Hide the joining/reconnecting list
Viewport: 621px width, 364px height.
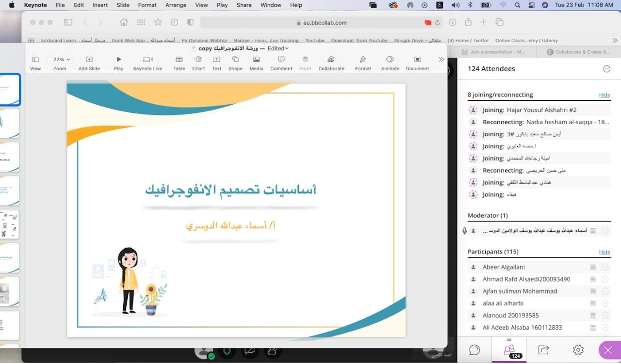pos(605,95)
